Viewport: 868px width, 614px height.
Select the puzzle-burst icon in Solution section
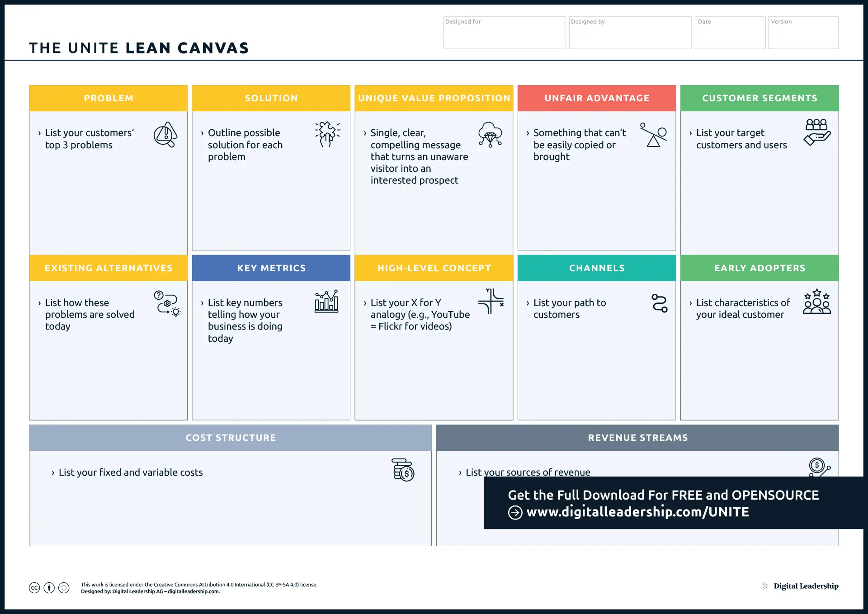(x=327, y=133)
